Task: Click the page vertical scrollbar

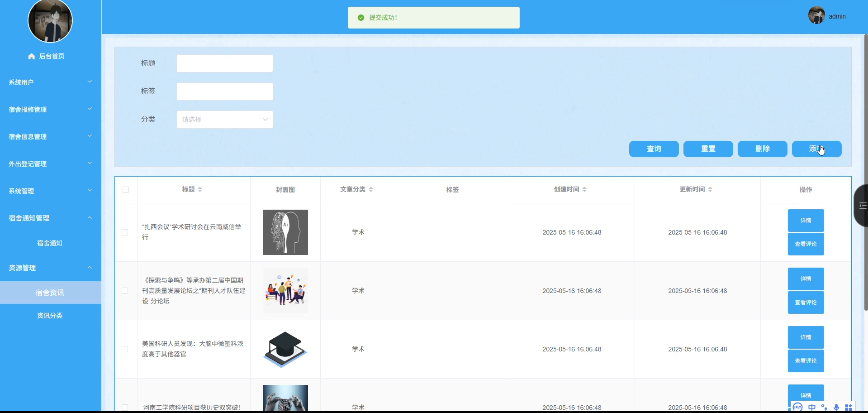Action: point(866,172)
